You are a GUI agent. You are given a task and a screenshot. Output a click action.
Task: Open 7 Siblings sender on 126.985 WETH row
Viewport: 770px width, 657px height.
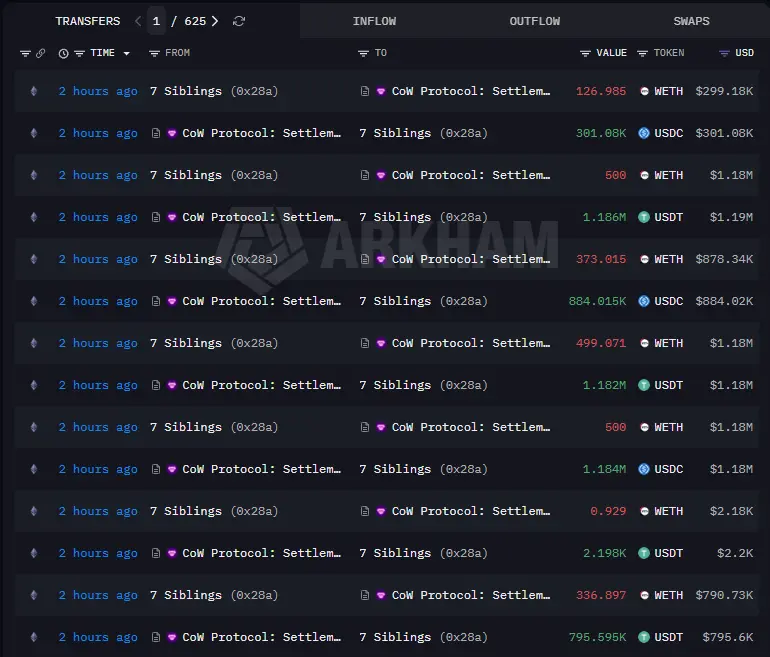coord(214,91)
